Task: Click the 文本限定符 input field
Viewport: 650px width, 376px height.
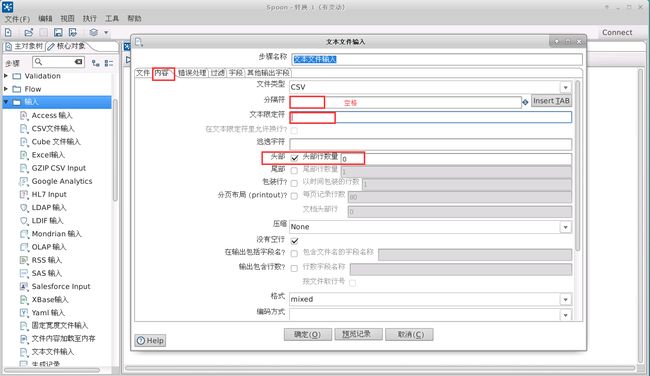Action: (x=430, y=117)
